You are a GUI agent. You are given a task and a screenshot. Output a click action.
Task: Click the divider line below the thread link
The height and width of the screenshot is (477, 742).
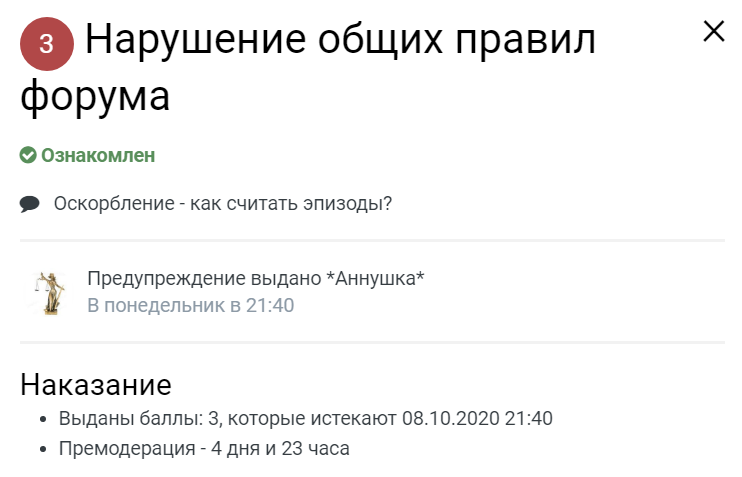(372, 240)
